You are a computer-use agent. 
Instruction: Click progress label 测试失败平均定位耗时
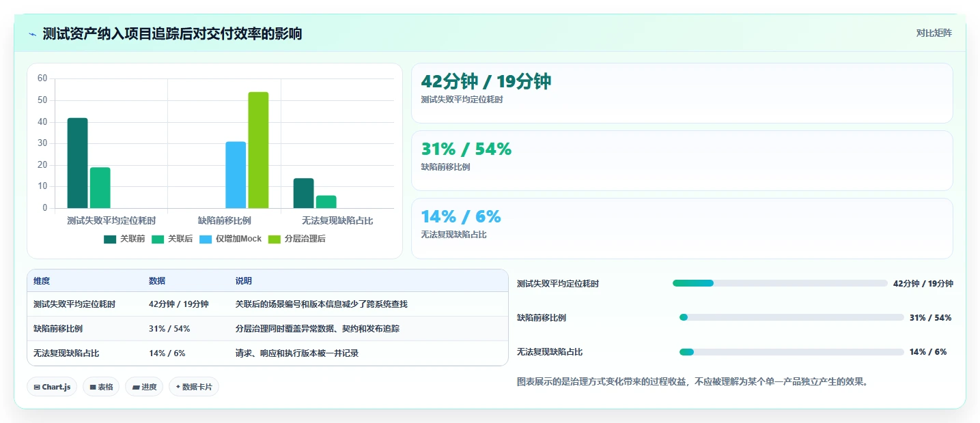[558, 284]
